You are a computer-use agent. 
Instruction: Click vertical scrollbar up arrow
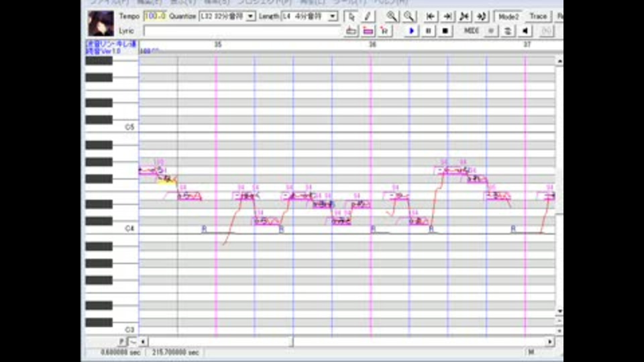559,61
